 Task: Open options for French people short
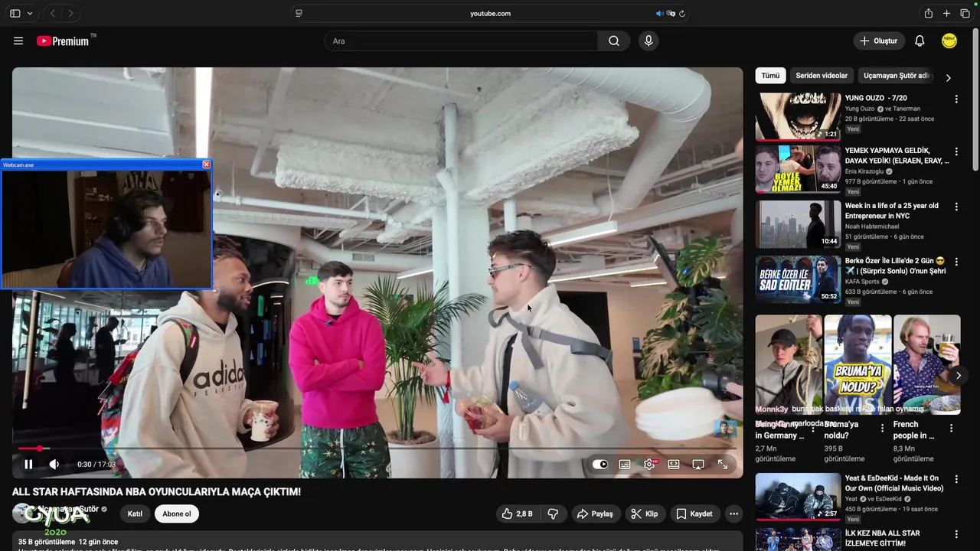coord(952,429)
